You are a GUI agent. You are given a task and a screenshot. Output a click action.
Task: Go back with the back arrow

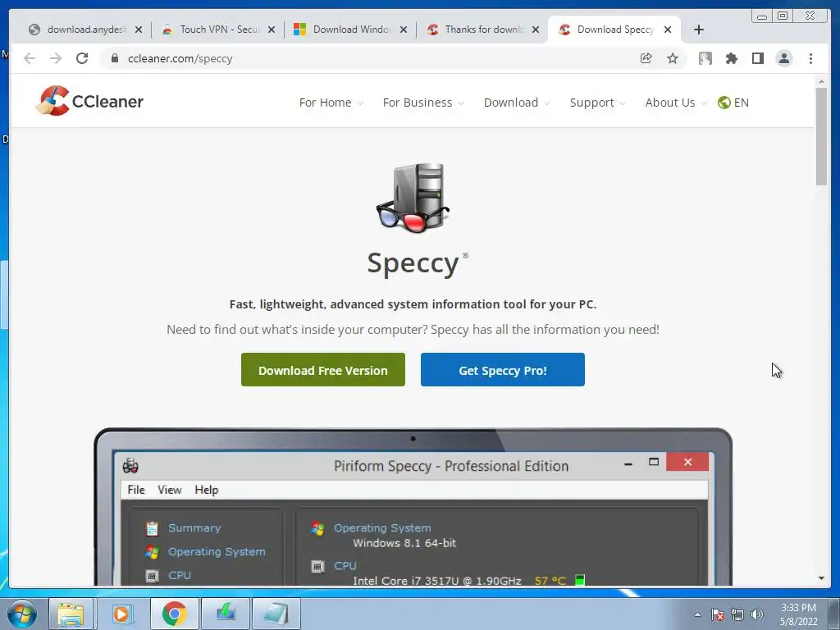tap(30, 58)
